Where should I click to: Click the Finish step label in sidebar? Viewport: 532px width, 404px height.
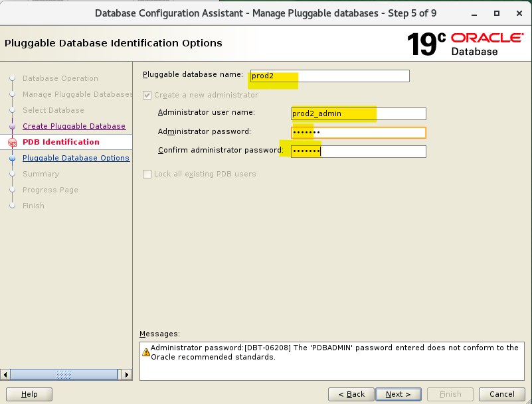coord(33,206)
